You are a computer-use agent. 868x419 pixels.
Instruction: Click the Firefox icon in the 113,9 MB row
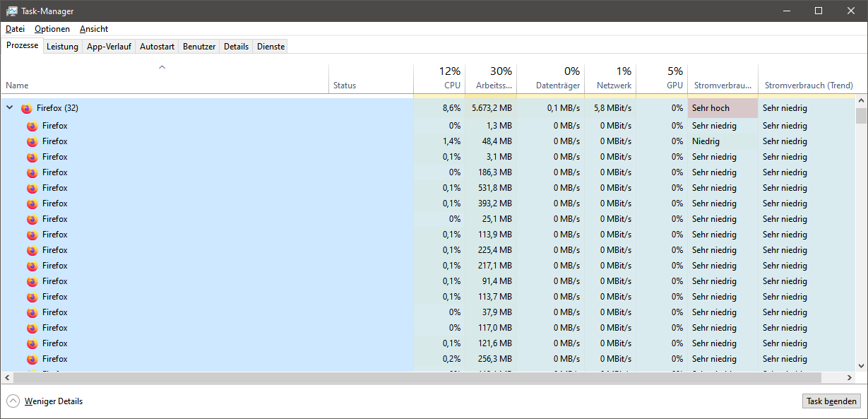pyautogui.click(x=32, y=235)
